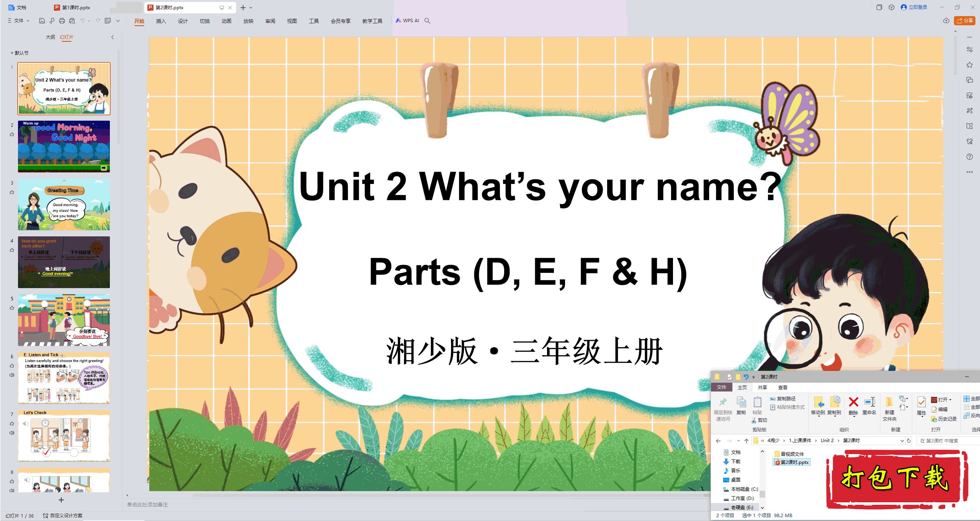This screenshot has height=521, width=980.
Task: Click the star icon in right sidebar
Action: 970,65
